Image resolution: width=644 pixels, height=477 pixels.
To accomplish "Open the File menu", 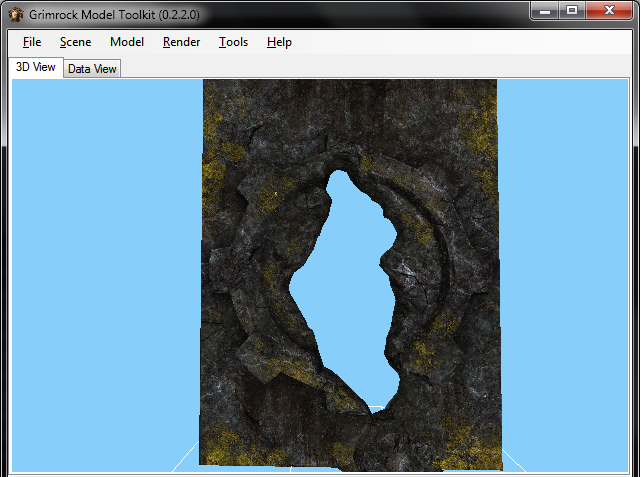I will 32,42.
